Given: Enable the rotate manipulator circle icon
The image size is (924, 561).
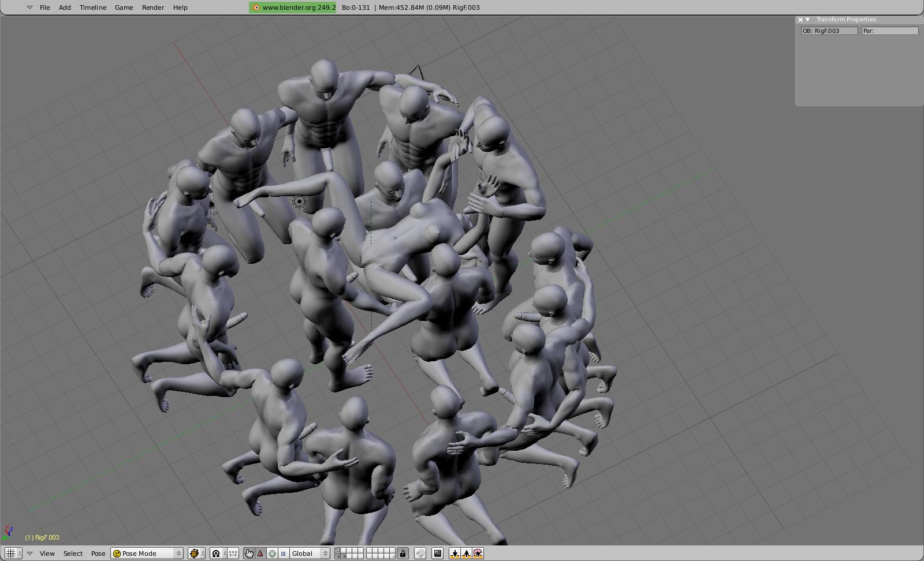Looking at the screenshot, I should pyautogui.click(x=271, y=553).
